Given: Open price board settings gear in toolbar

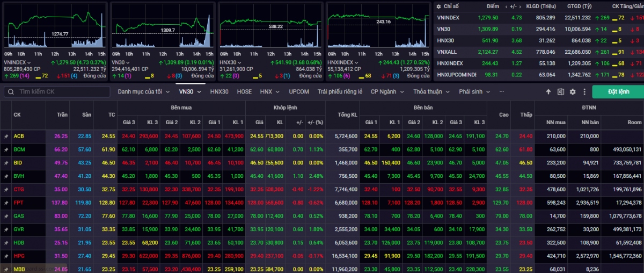Looking at the screenshot, I should click(573, 92).
